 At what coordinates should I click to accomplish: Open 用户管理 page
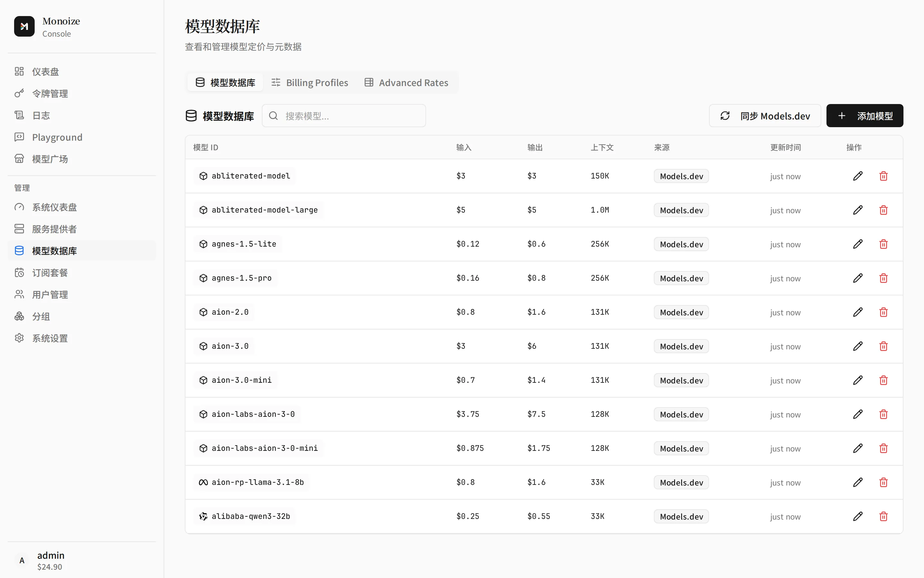pyautogui.click(x=82, y=294)
